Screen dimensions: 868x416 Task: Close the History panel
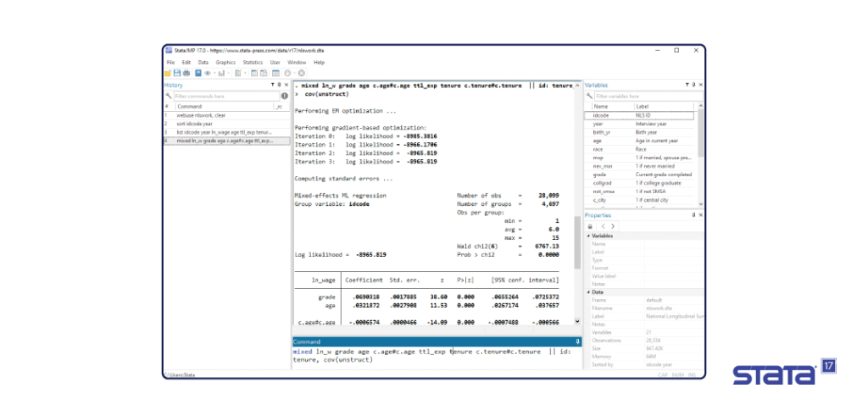tap(287, 85)
